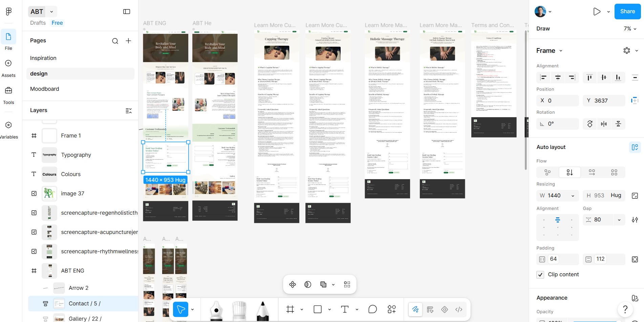Create component from floating toolbar
Viewport: 644px width, 322px height.
tap(293, 284)
